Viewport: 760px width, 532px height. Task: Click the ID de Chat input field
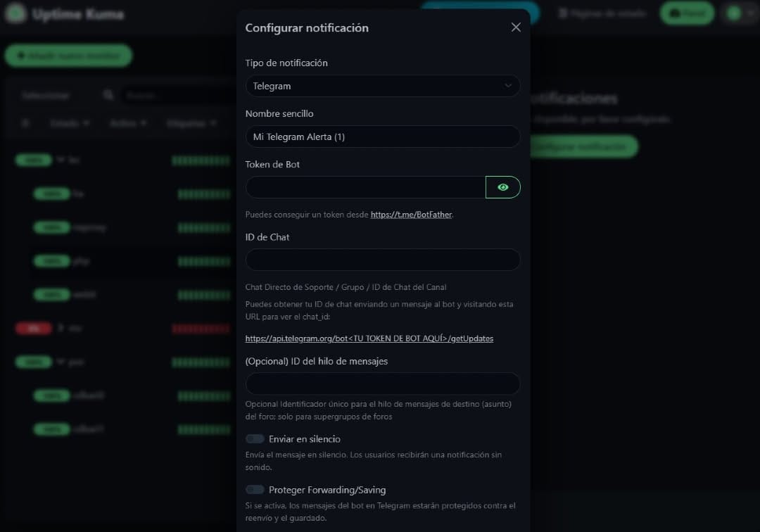pyautogui.click(x=382, y=260)
